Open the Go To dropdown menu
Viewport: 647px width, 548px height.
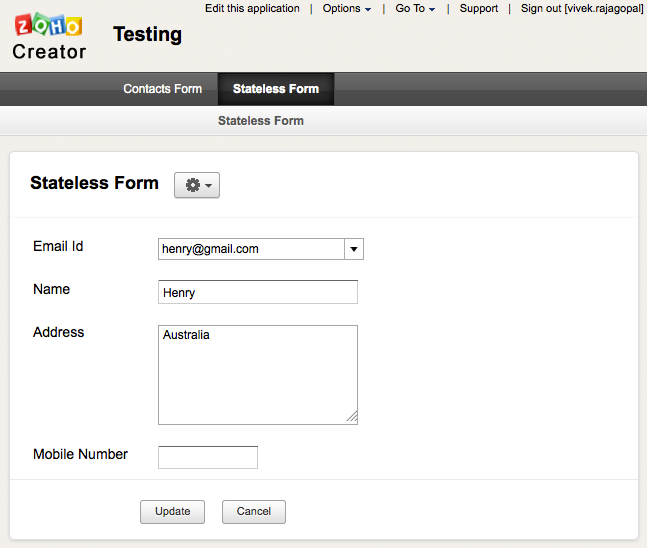point(414,8)
